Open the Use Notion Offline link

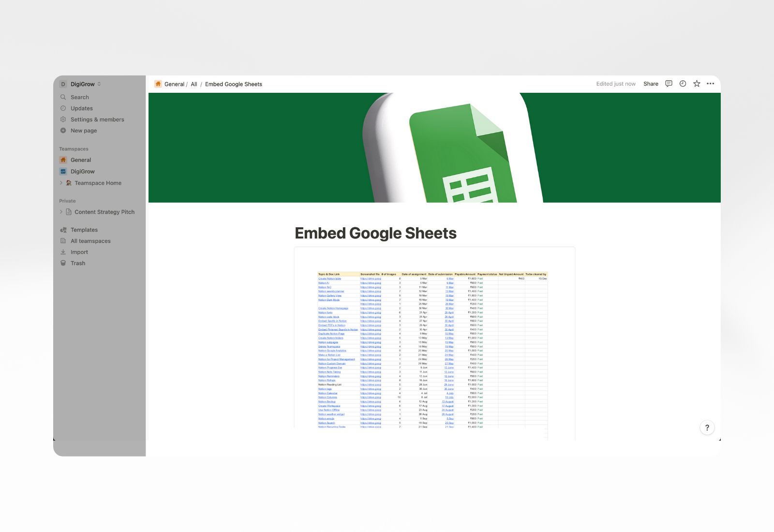(329, 410)
